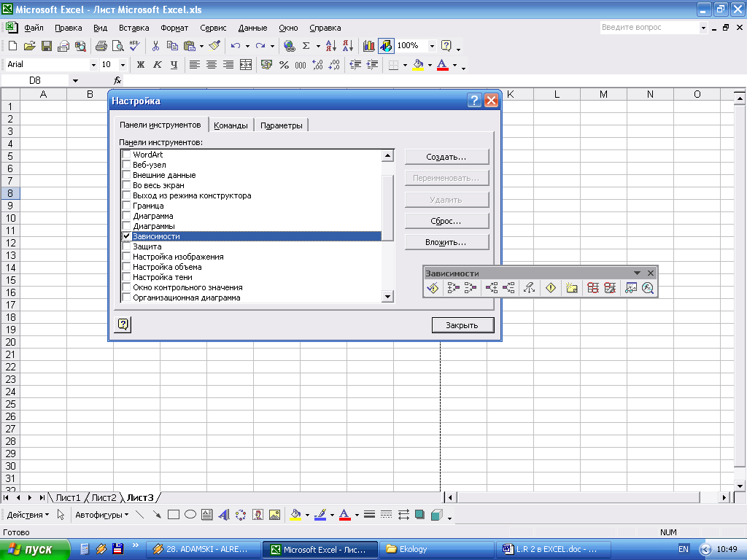This screenshot has height=560, width=747.
Task: Open the Действия dropdown menu
Action: pyautogui.click(x=28, y=515)
